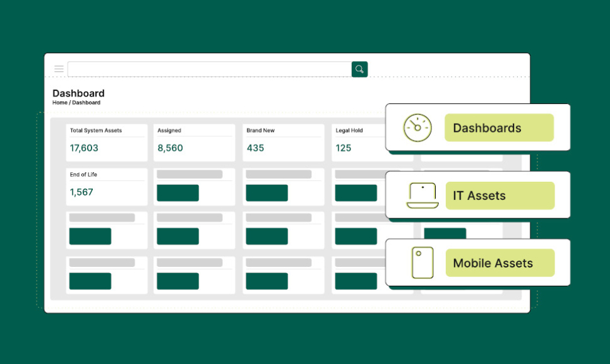
Task: Open the IT Assets label button
Action: pyautogui.click(x=499, y=196)
